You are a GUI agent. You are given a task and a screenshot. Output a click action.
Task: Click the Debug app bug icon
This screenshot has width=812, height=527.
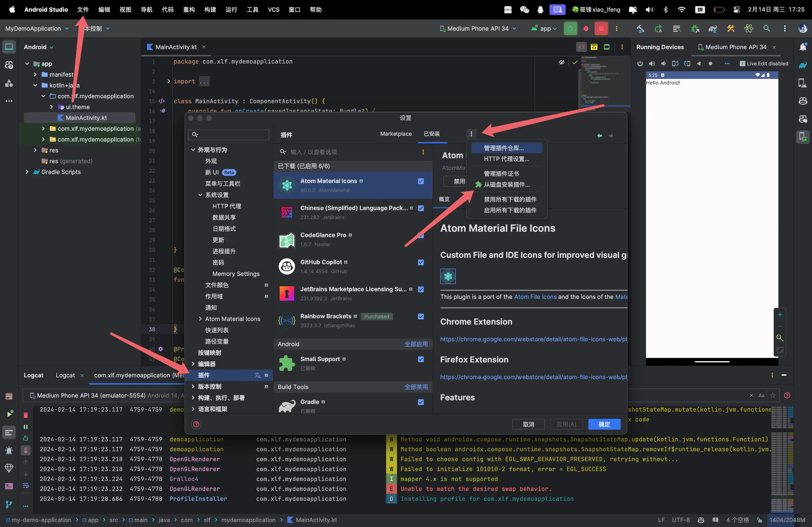[x=586, y=29]
